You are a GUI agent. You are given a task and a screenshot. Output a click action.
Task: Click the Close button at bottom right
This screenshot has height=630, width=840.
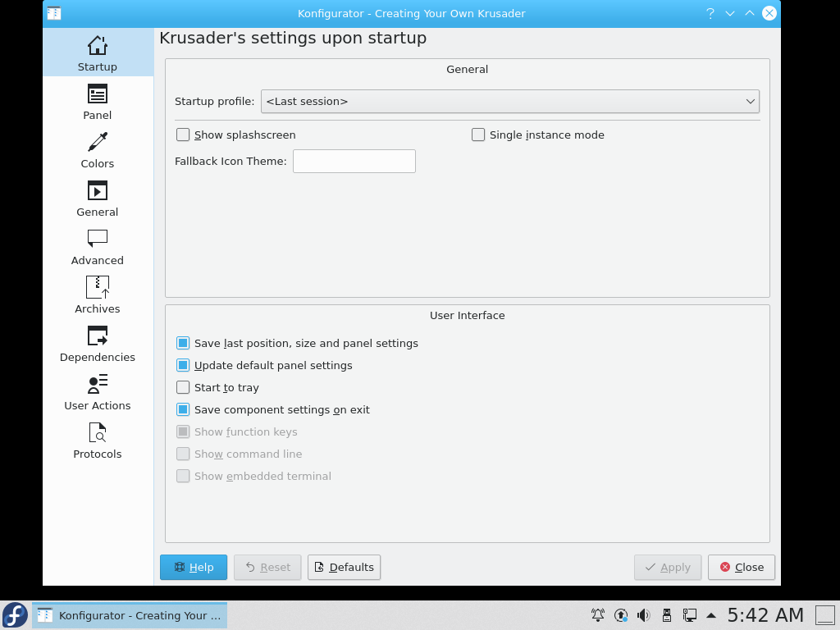tap(742, 568)
